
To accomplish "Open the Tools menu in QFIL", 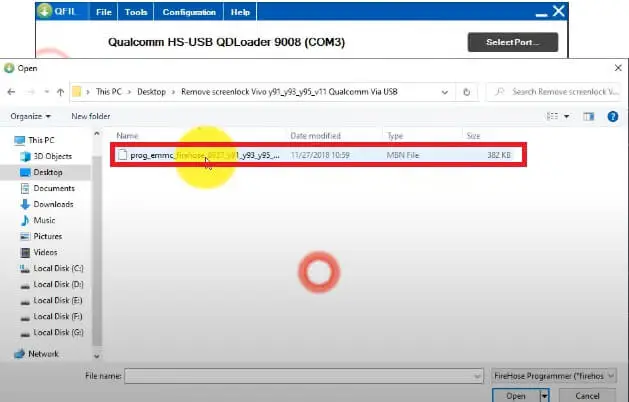I will click(x=134, y=12).
